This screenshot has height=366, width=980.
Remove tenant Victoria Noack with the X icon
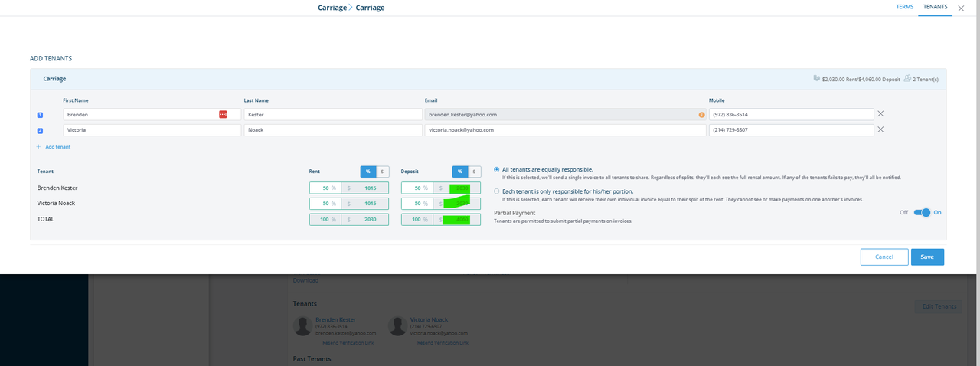[x=880, y=129]
